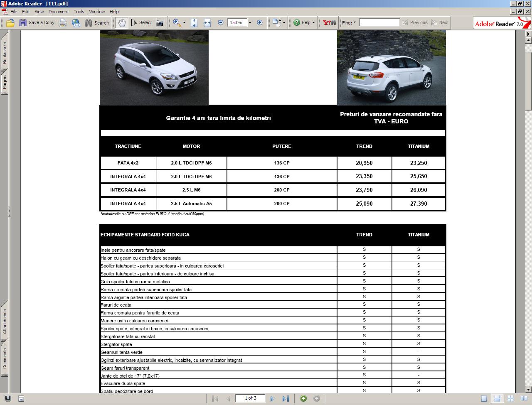Select the Hand tool
Viewport: 532px width, 405px height.
(x=121, y=23)
